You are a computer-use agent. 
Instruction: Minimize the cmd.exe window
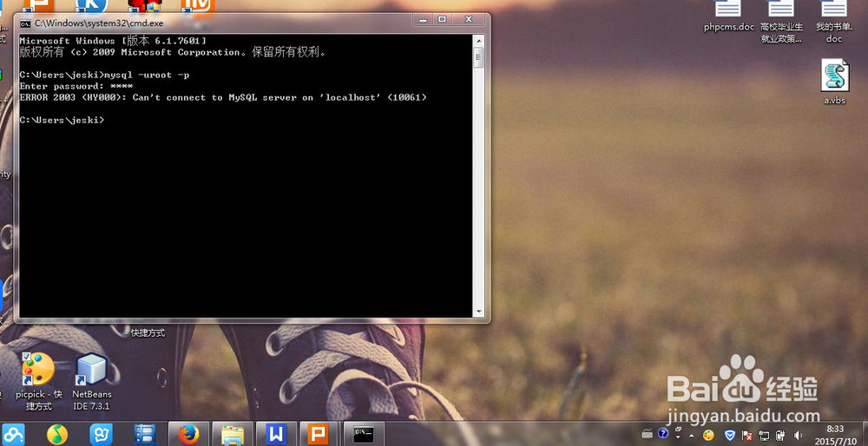[x=423, y=19]
